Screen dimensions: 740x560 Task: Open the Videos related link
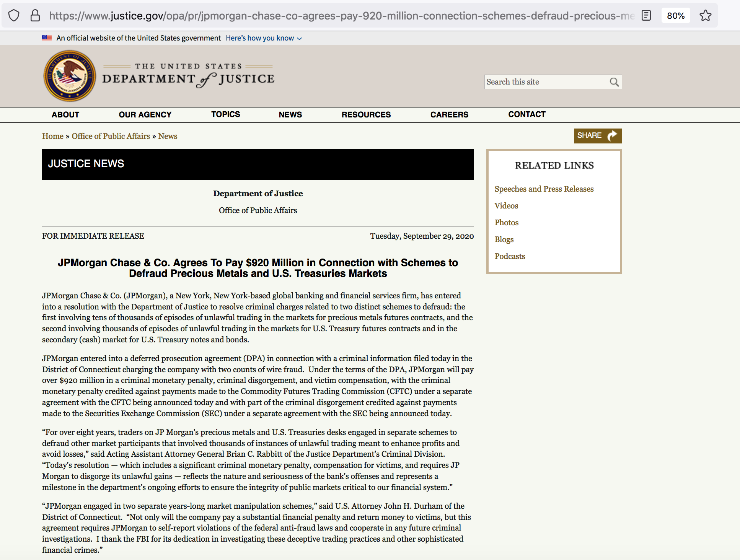click(x=506, y=206)
